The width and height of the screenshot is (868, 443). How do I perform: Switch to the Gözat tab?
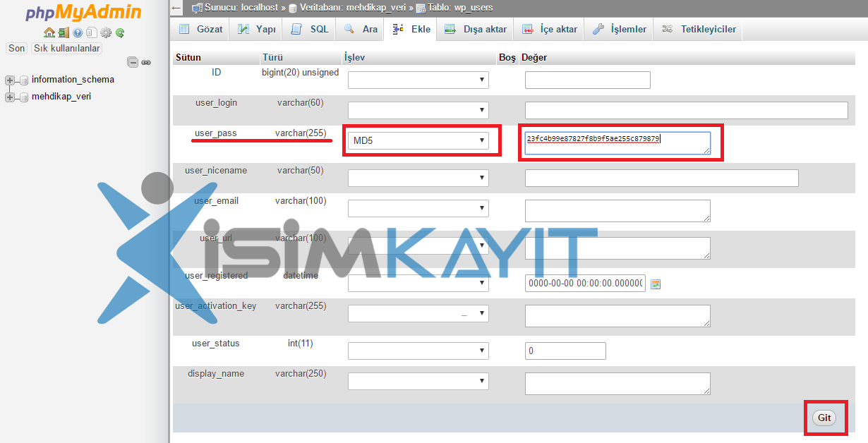pyautogui.click(x=201, y=29)
